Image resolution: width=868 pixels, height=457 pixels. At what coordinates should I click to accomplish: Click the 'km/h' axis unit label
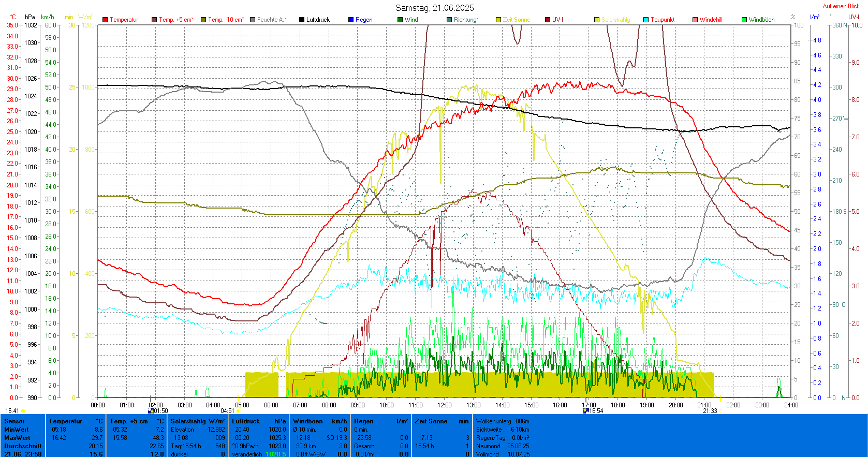point(47,17)
